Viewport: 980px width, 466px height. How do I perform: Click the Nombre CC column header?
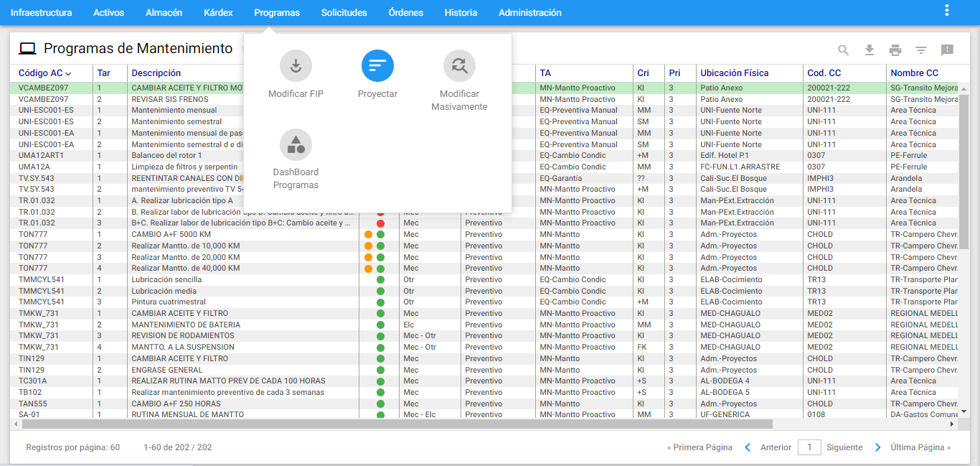pos(915,73)
